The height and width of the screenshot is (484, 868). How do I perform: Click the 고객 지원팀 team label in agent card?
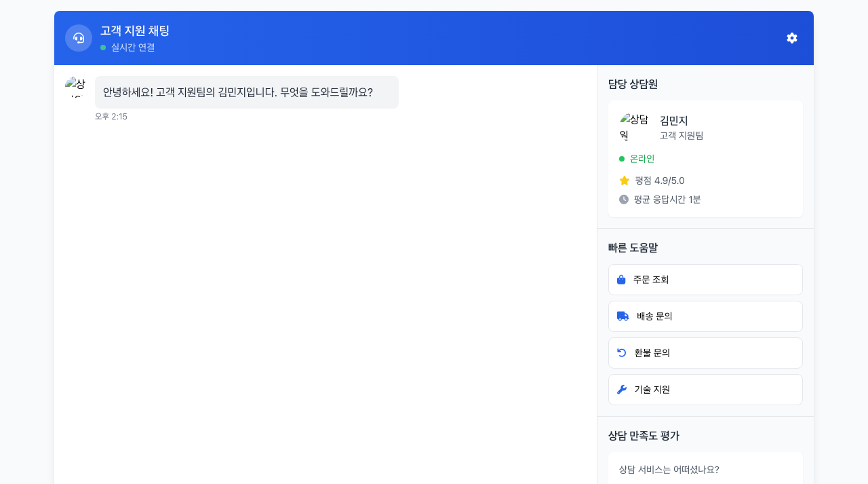[x=682, y=136]
